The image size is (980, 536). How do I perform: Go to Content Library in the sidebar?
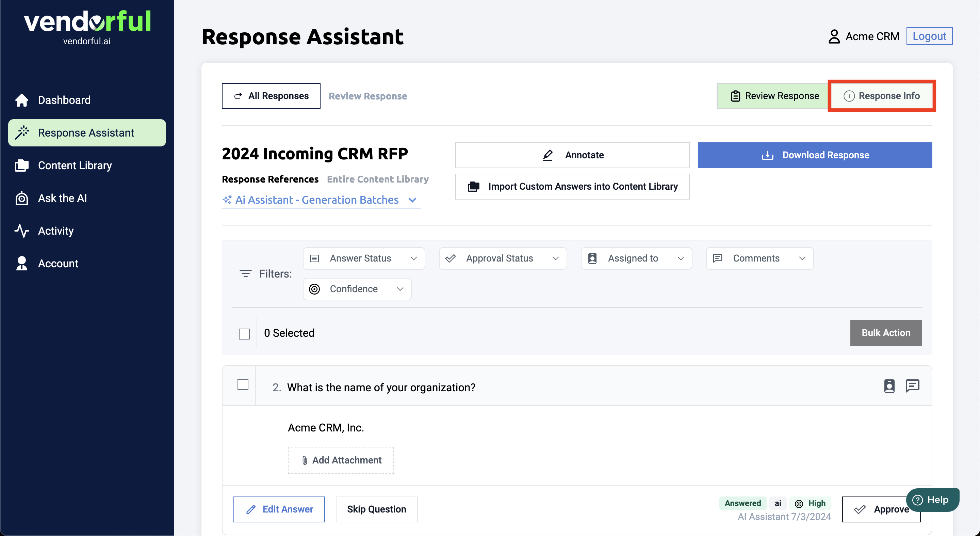[x=75, y=165]
